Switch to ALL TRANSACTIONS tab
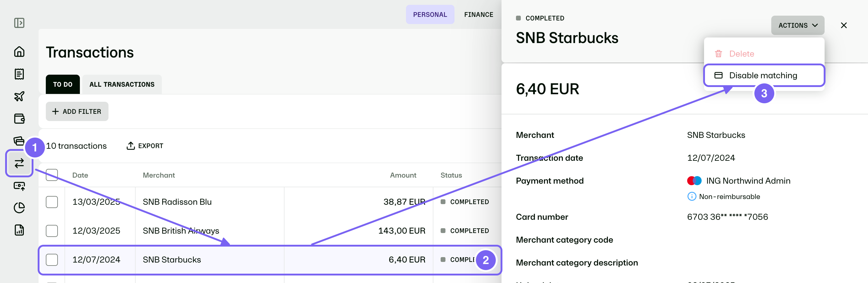Viewport: 868px width, 283px height. coord(122,85)
